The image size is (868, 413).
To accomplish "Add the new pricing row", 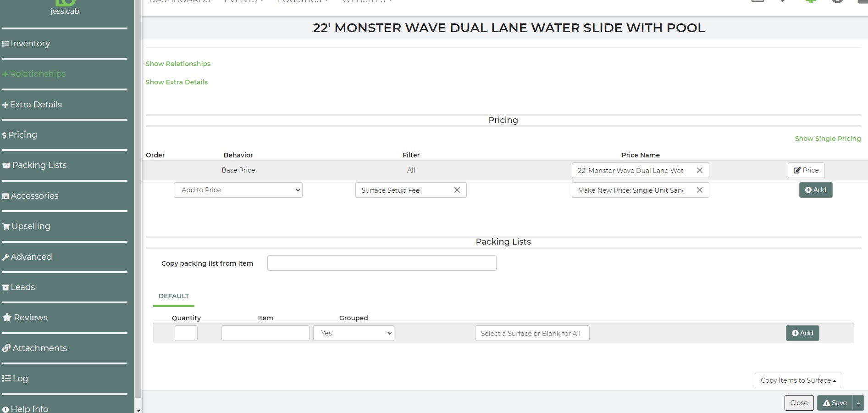I will 815,190.
